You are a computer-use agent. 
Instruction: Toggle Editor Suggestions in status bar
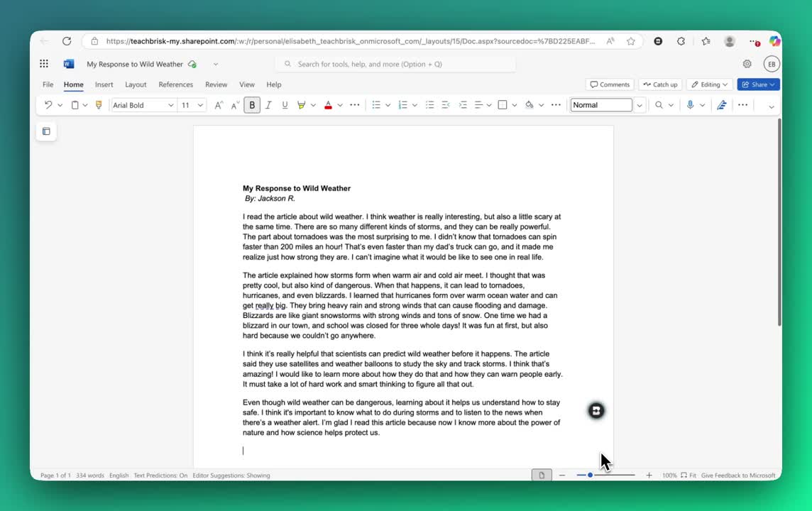coord(231,476)
